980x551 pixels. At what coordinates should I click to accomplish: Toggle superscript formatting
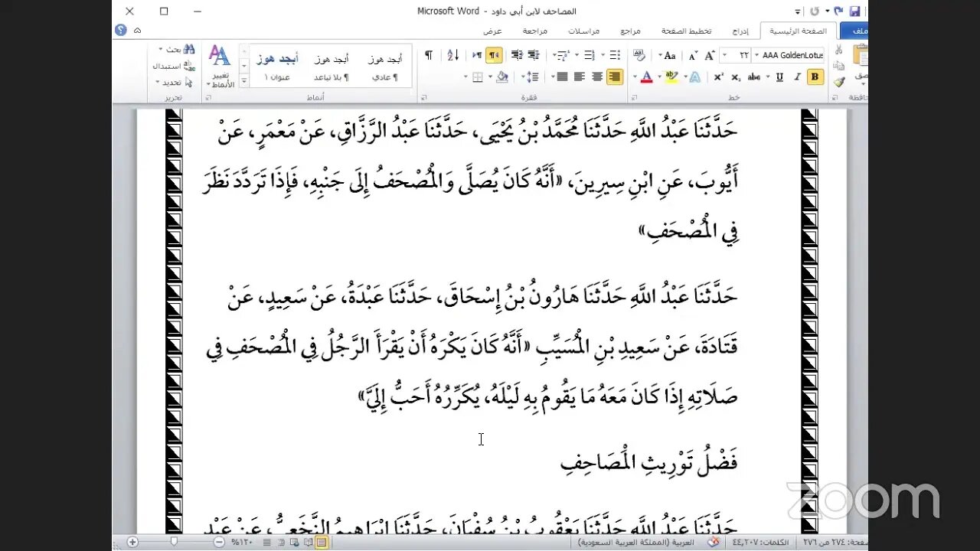(718, 77)
